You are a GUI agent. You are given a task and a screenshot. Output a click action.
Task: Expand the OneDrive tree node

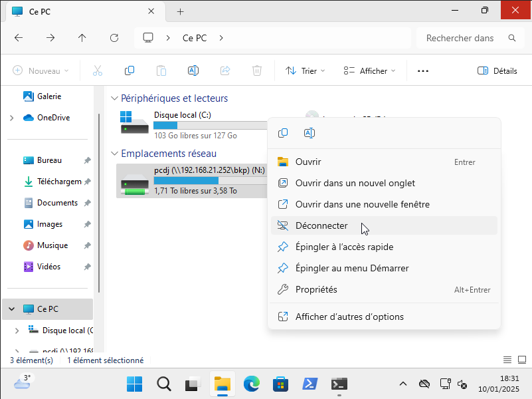[12, 118]
